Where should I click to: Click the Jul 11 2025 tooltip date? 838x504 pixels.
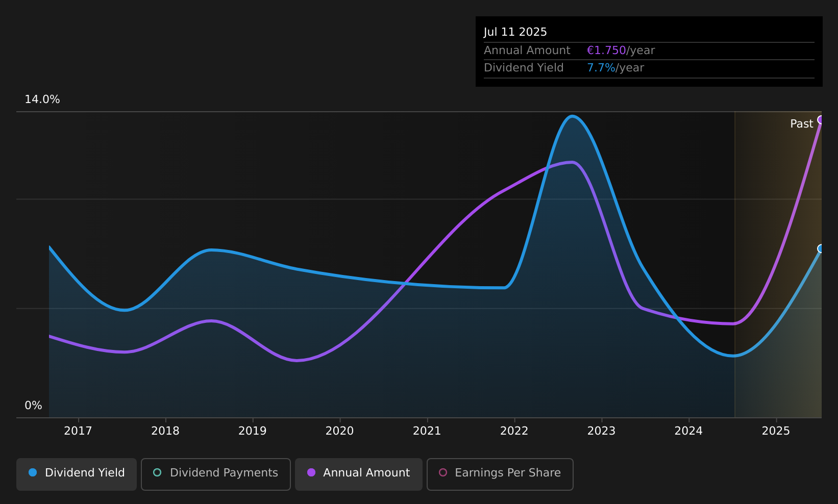(x=515, y=32)
